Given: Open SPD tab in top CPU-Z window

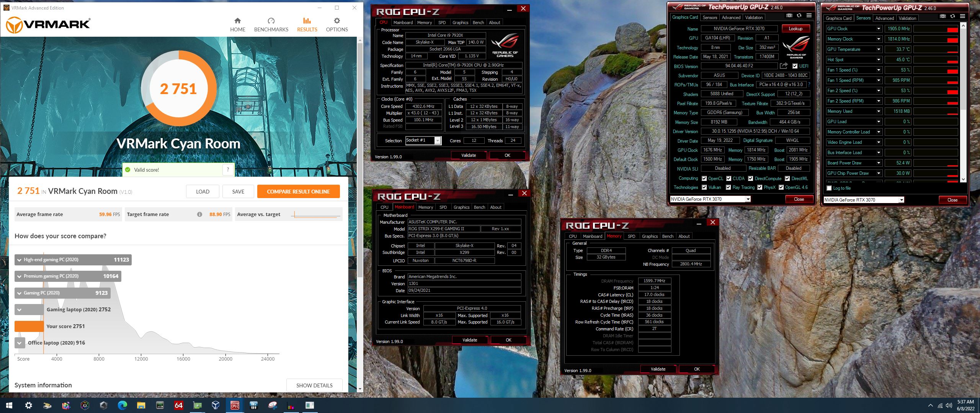Looking at the screenshot, I should point(442,23).
